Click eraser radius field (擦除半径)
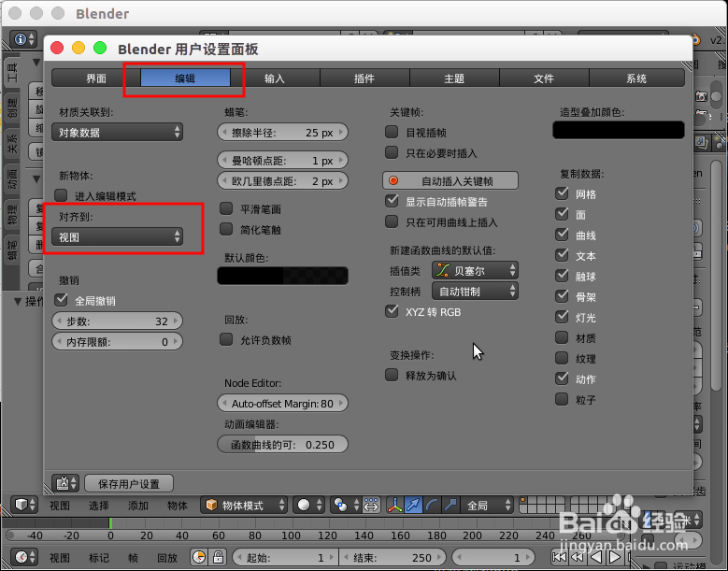The width and height of the screenshot is (728, 571). pyautogui.click(x=283, y=133)
